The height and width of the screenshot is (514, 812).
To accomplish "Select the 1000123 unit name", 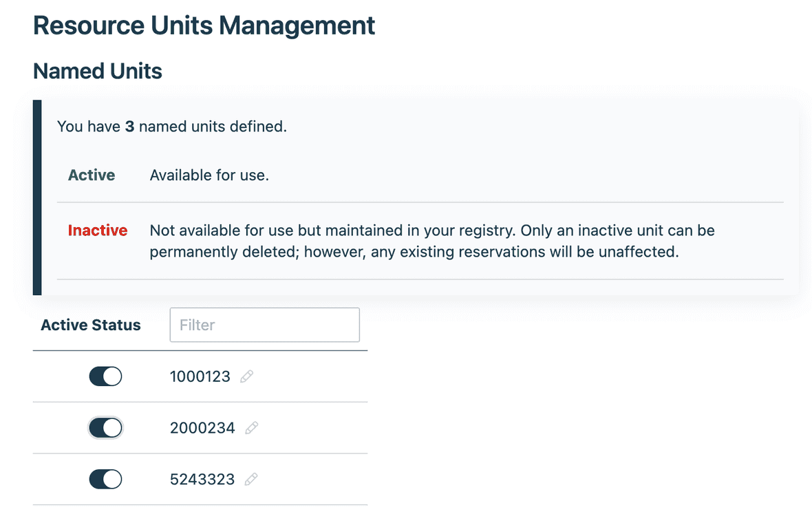I will pos(200,376).
